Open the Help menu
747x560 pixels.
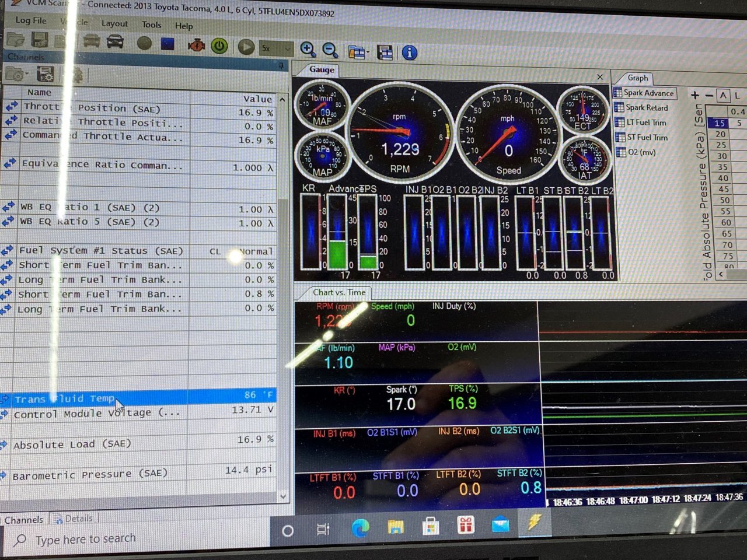[x=184, y=26]
